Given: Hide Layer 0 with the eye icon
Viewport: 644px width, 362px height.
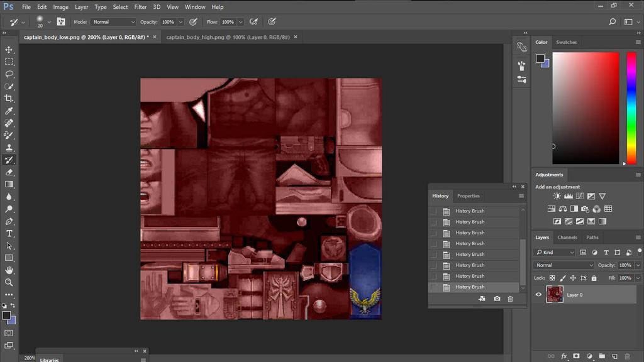Looking at the screenshot, I should click(x=538, y=295).
